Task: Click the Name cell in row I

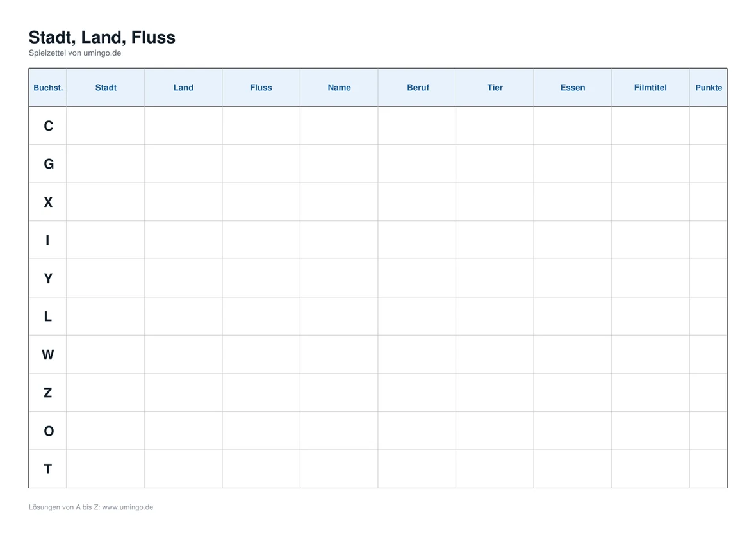Action: point(339,240)
